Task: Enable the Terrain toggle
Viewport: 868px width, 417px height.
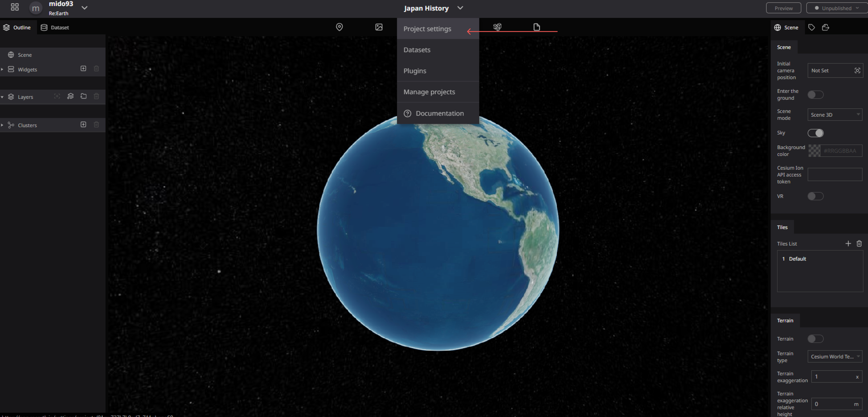Action: tap(815, 339)
